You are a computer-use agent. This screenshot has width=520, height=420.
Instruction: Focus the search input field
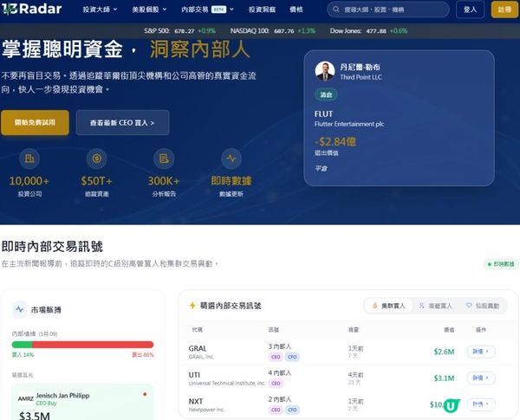pos(388,10)
